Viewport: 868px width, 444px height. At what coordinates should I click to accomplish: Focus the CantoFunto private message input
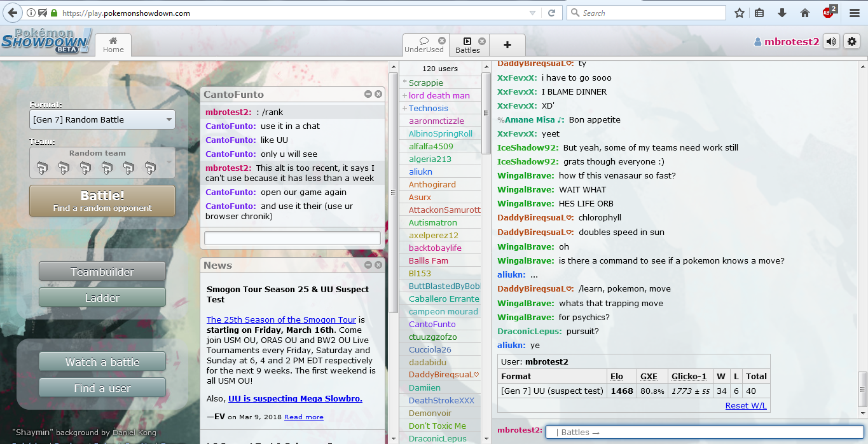point(292,238)
